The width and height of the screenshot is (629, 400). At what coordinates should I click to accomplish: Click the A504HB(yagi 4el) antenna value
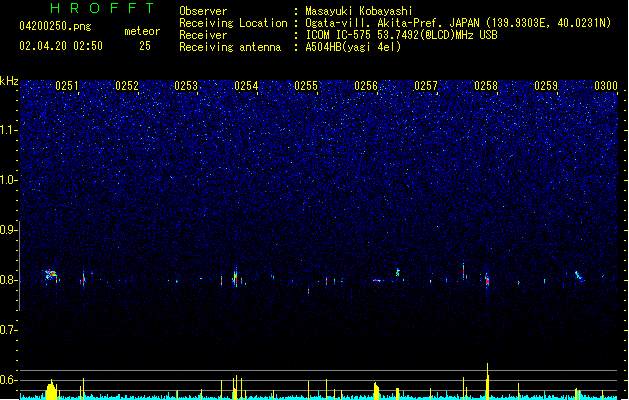click(x=353, y=47)
